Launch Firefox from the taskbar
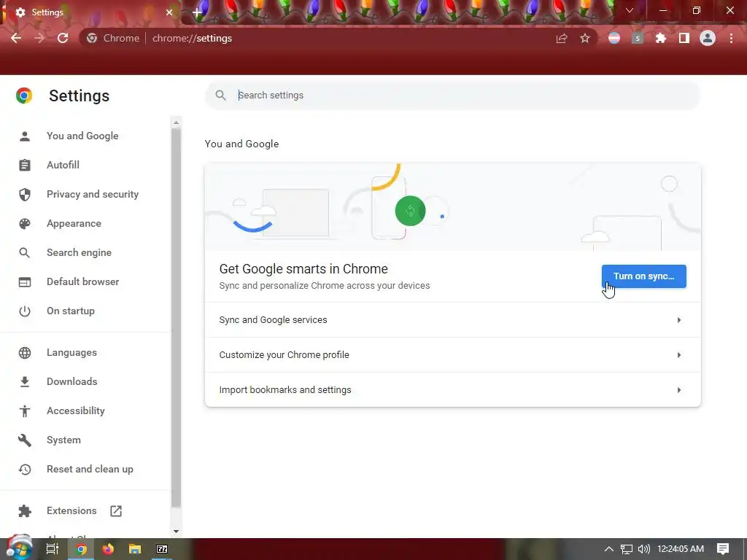 click(x=108, y=549)
